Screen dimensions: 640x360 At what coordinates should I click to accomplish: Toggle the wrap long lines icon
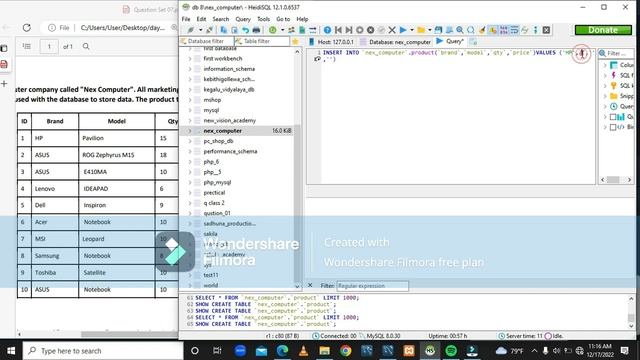click(515, 30)
